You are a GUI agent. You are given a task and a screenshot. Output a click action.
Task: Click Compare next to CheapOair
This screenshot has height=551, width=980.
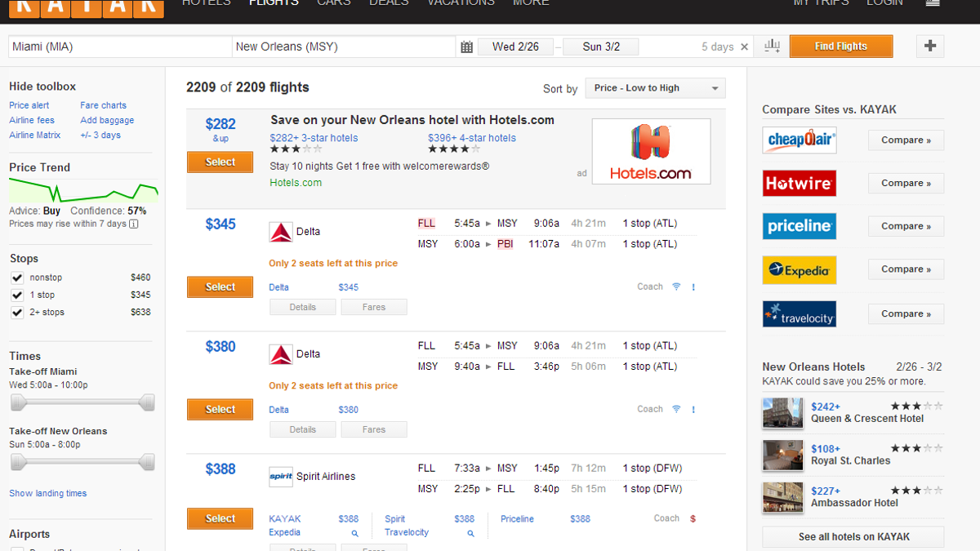coord(906,140)
